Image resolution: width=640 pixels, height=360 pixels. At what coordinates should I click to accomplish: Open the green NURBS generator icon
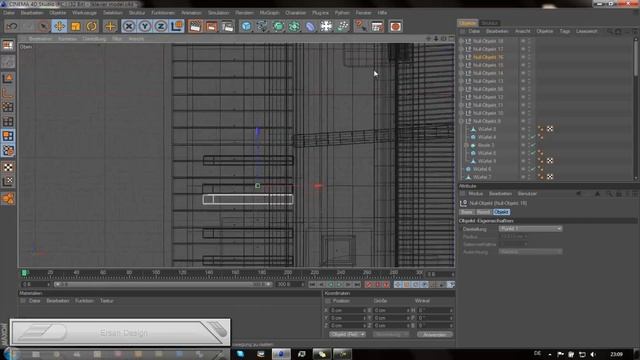click(278, 26)
